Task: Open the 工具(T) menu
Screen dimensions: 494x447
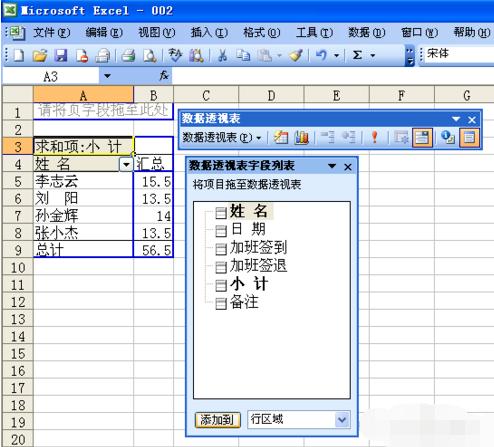Action: coord(314,33)
